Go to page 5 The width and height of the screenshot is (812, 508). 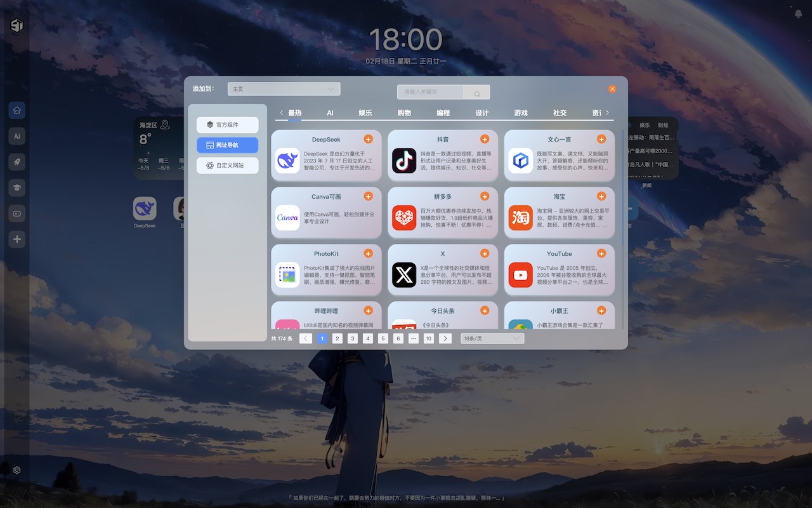[x=383, y=338]
